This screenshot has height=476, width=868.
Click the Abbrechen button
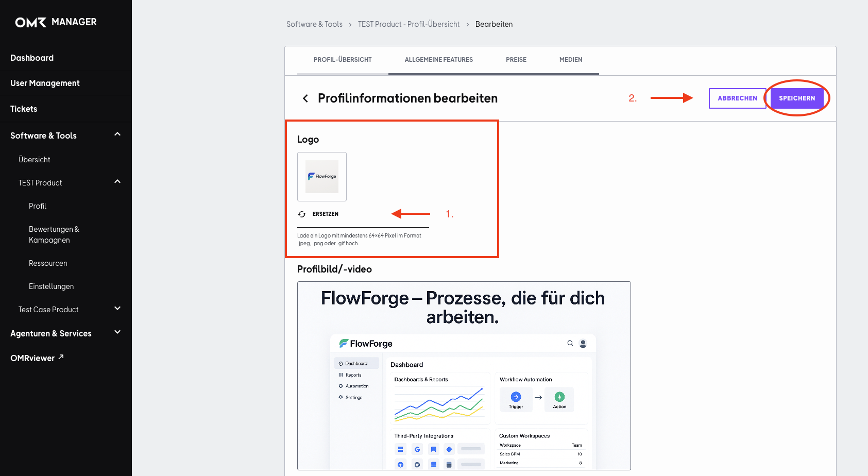tap(737, 98)
